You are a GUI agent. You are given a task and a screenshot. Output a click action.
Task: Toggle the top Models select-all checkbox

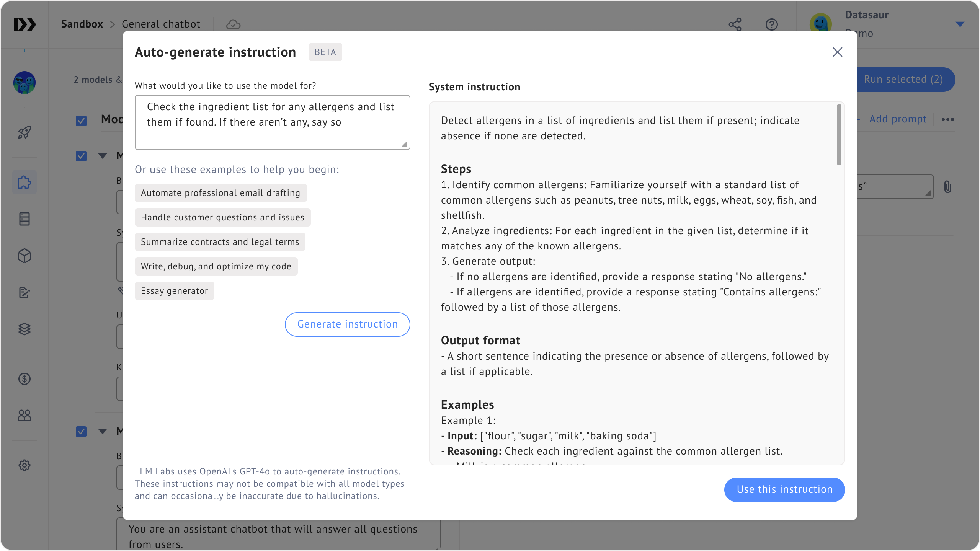pyautogui.click(x=81, y=121)
